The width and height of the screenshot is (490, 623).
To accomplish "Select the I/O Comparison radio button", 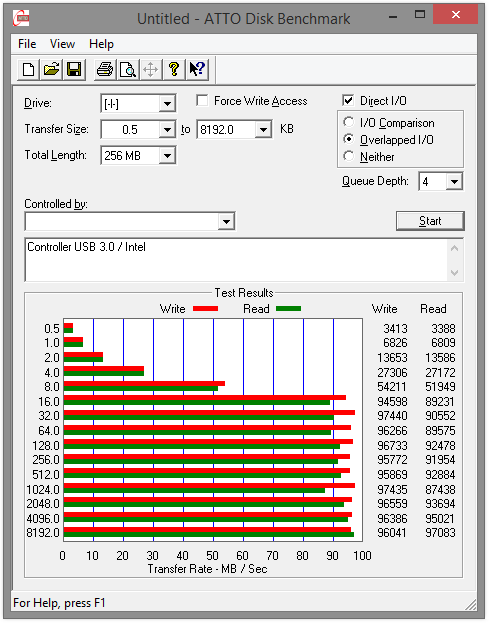I will (x=349, y=122).
